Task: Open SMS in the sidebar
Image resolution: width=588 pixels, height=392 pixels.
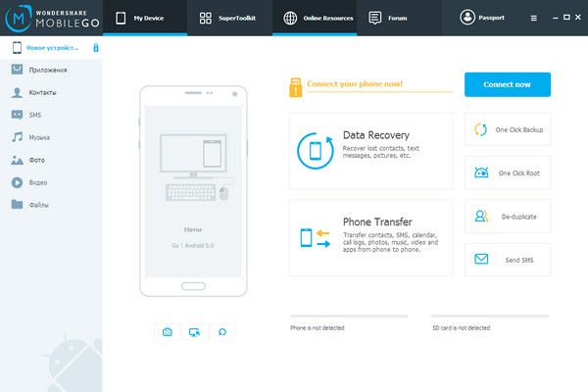Action: click(51, 115)
